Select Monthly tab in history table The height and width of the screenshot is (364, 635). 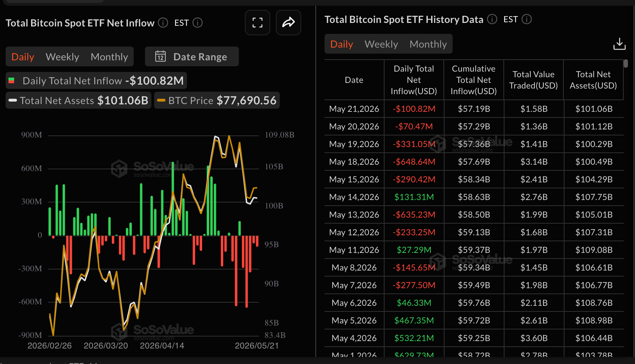428,44
